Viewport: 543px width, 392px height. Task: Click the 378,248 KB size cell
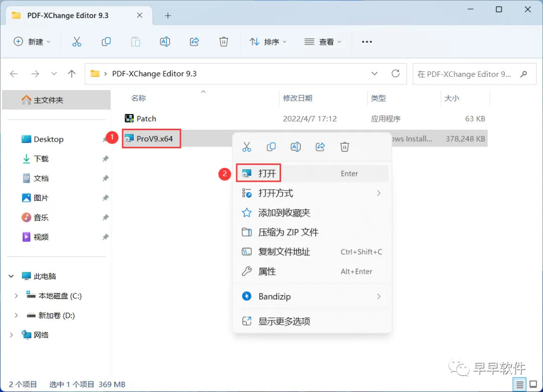click(465, 139)
